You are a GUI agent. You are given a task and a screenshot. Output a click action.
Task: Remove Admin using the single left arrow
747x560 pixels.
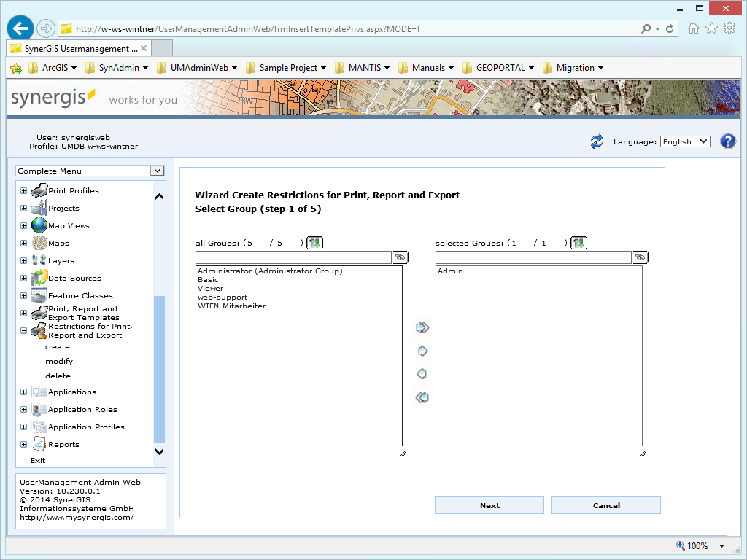(422, 374)
